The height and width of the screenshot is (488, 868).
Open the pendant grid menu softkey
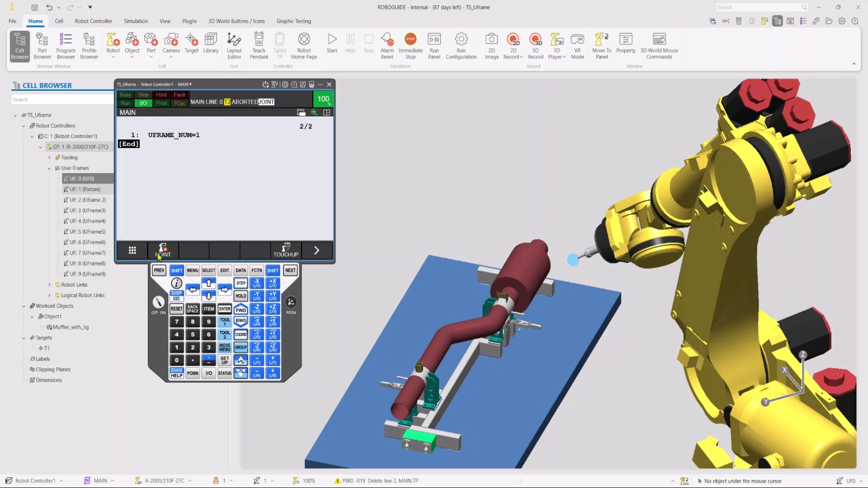coord(132,250)
